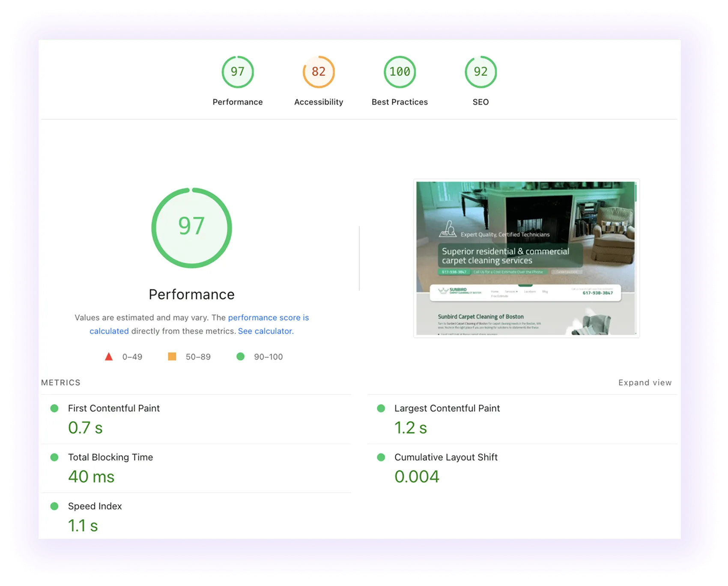
Task: Toggle the green indicator next to Total Blocking Time
Action: tap(54, 457)
